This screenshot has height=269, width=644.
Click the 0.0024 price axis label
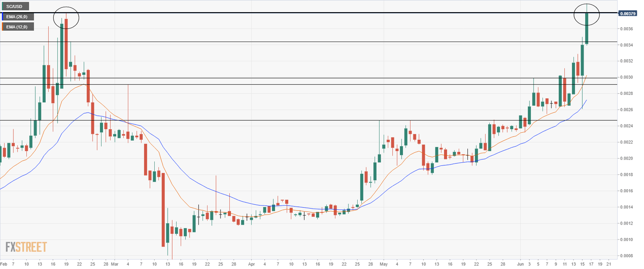(x=627, y=126)
